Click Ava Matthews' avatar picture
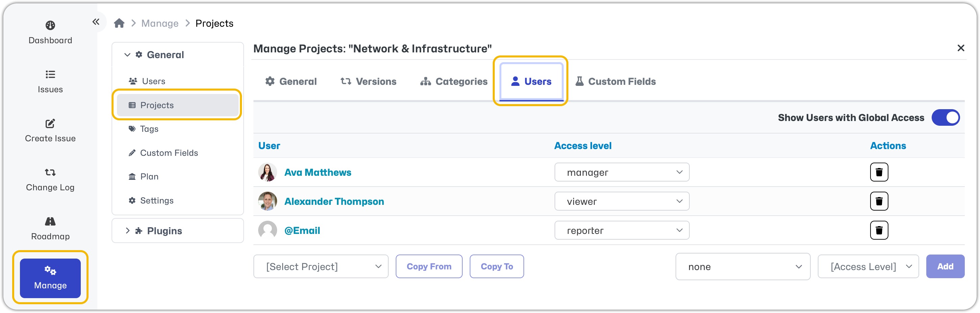 pyautogui.click(x=267, y=172)
